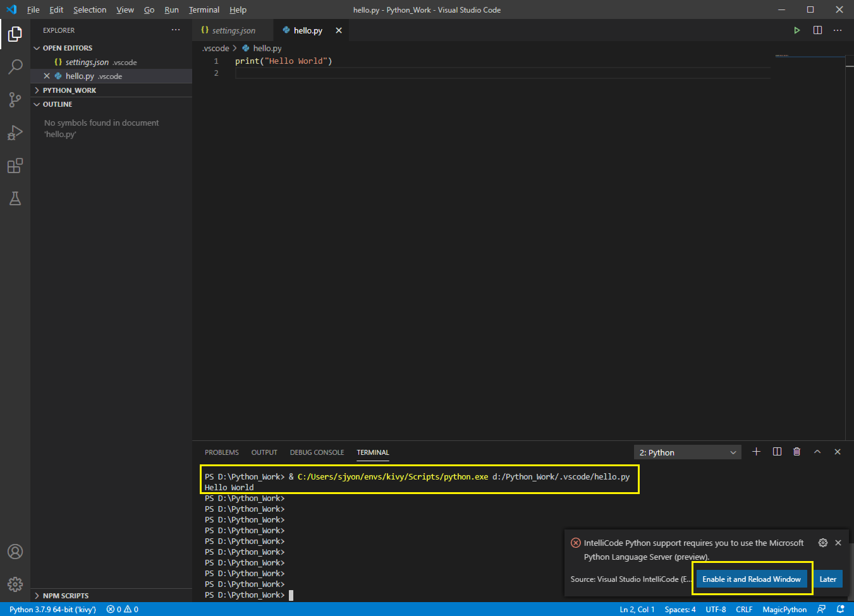
Task: Open the Help menu
Action: (x=238, y=9)
